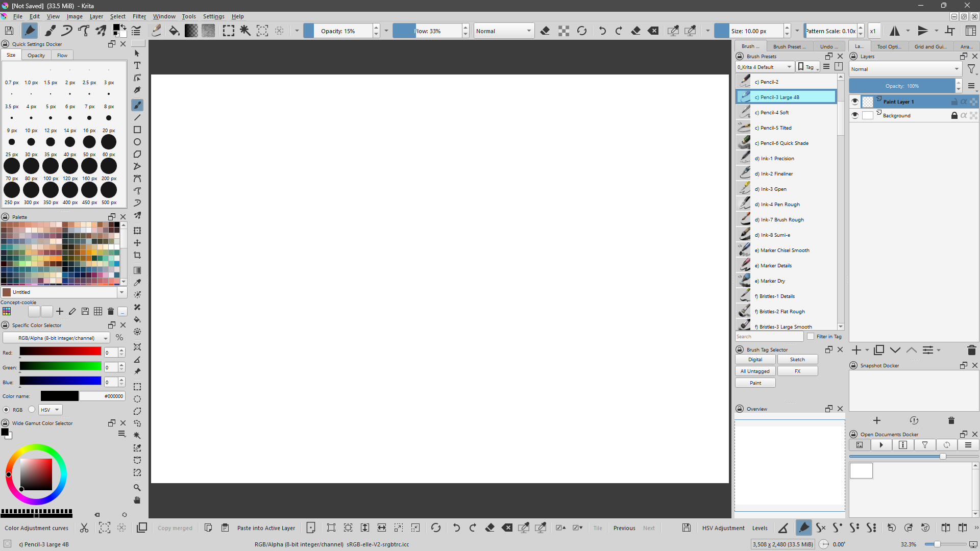Viewport: 980px width, 551px height.
Task: Enable the Filter in Tag checkbox
Action: pyautogui.click(x=811, y=336)
